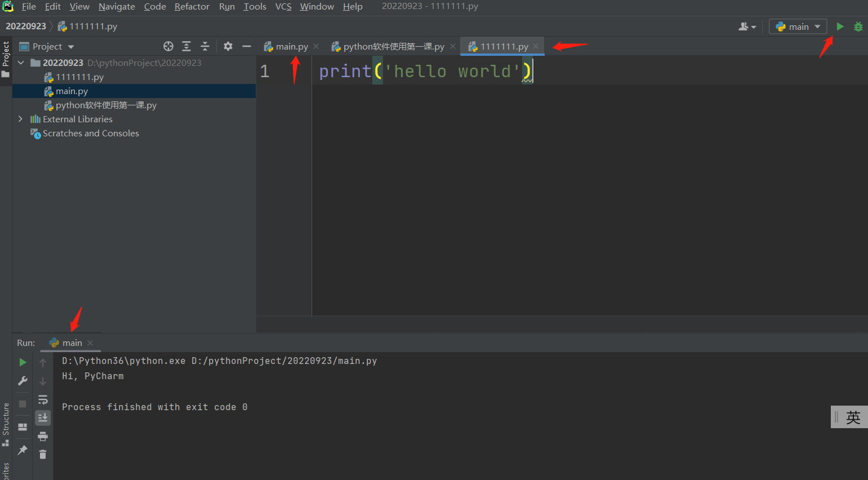Clear console output with trash icon
The height and width of the screenshot is (480, 868).
pyautogui.click(x=43, y=454)
